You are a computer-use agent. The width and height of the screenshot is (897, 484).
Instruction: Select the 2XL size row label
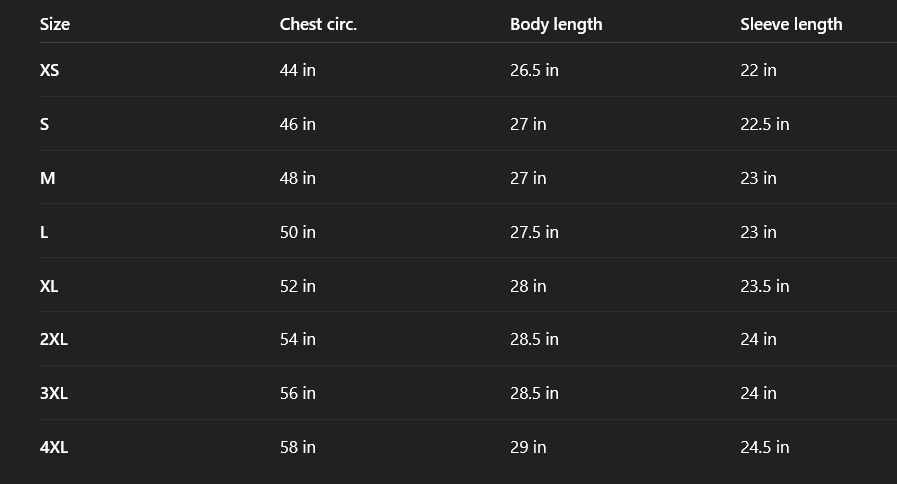click(x=54, y=339)
